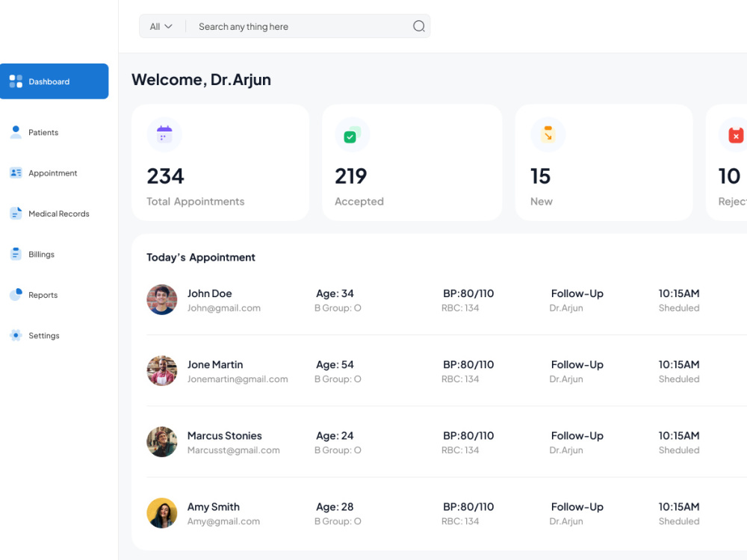Click the 'Welcome, Dr.Arjun' heading

[x=201, y=80]
